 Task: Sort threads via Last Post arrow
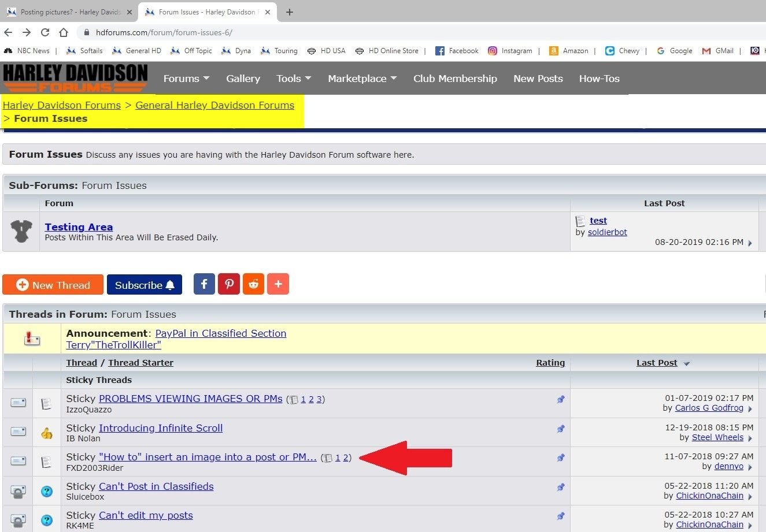(687, 363)
